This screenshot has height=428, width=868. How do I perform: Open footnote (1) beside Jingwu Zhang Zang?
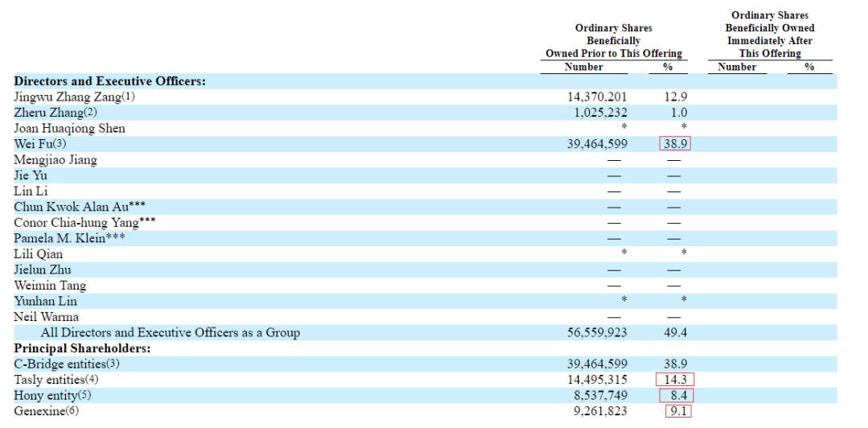coord(129,97)
